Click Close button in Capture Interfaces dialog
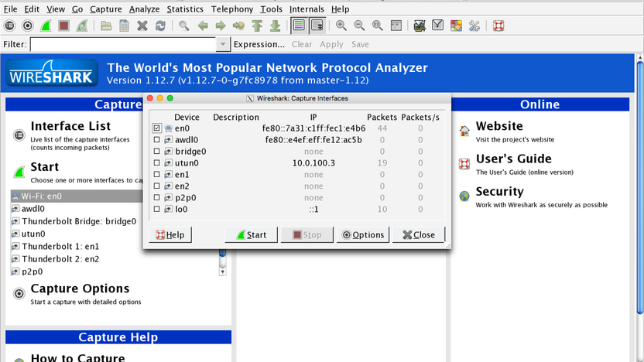Image resolution: width=644 pixels, height=362 pixels. (x=419, y=235)
